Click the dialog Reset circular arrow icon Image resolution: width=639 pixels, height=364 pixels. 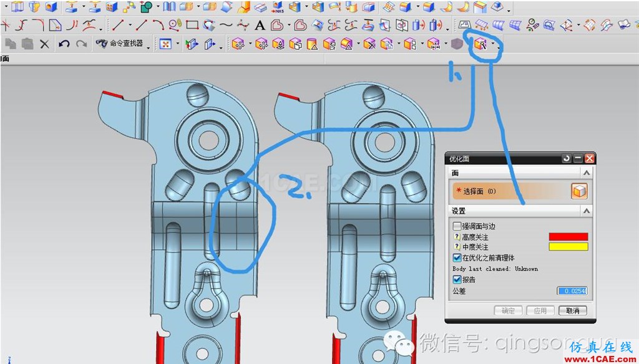coord(567,158)
